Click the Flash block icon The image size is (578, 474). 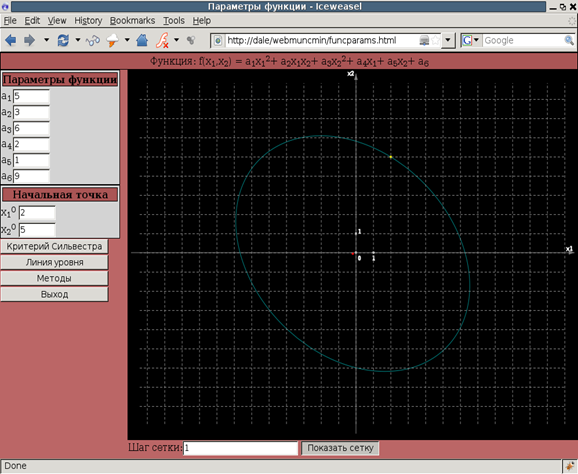pos(162,40)
